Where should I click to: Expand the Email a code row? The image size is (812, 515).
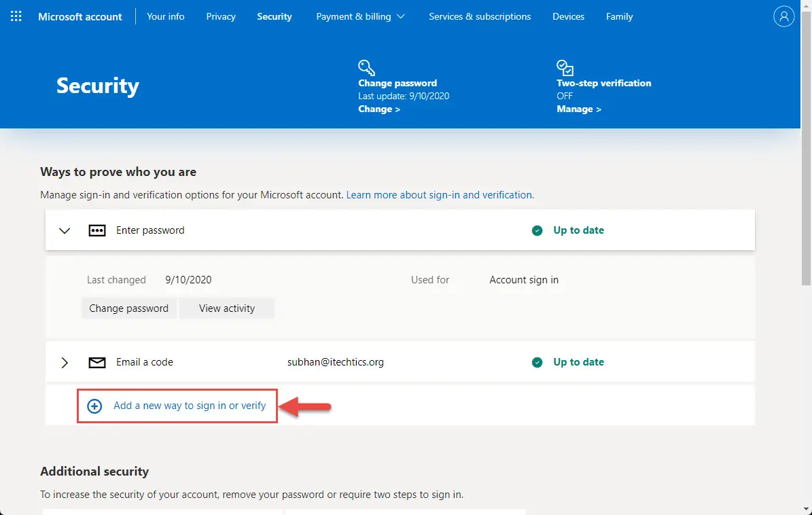pyautogui.click(x=65, y=362)
